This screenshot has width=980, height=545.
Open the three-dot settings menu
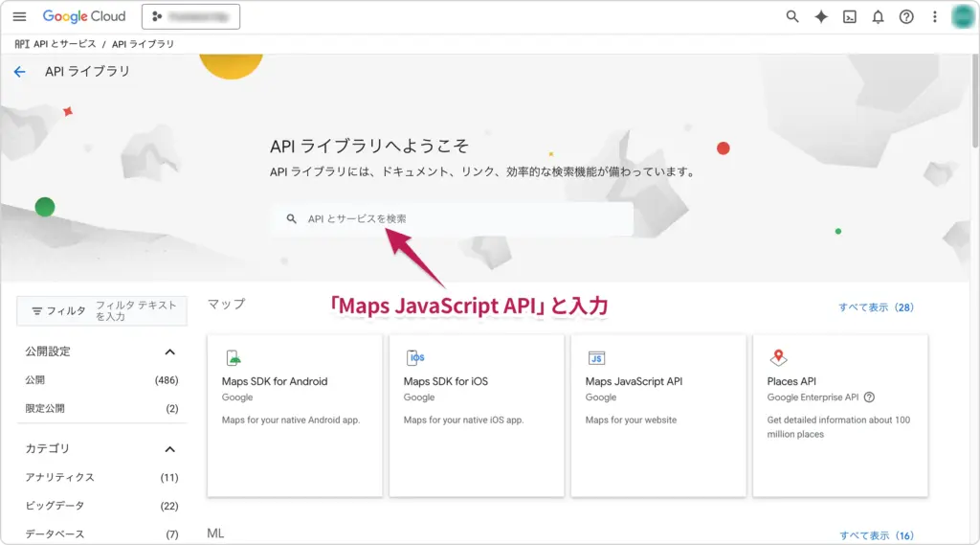(x=934, y=17)
